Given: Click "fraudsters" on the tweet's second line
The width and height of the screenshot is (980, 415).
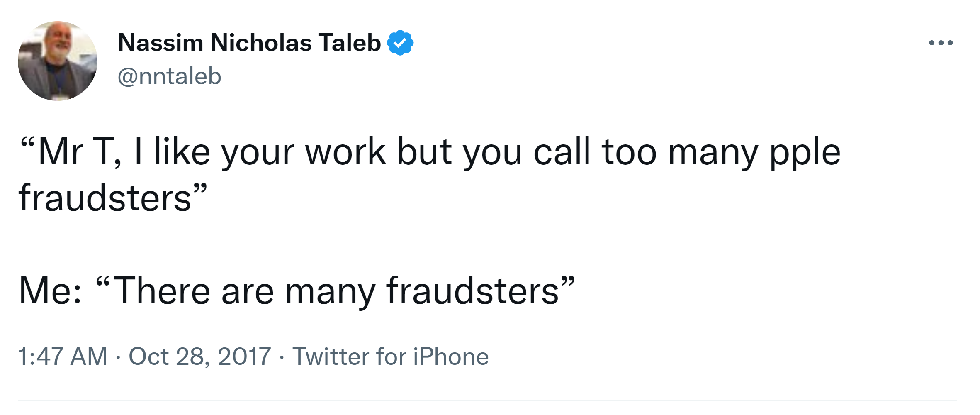Looking at the screenshot, I should point(105,198).
